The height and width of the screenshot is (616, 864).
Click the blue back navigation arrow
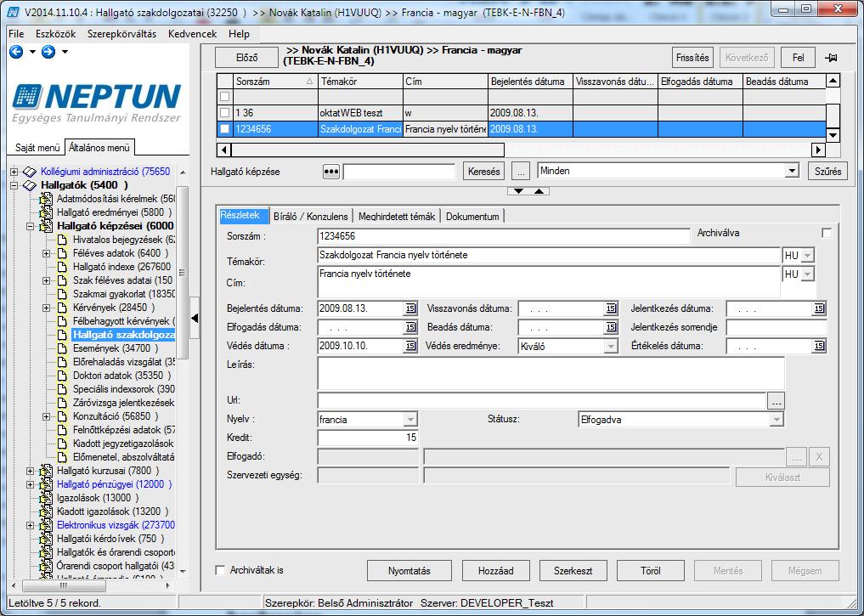click(x=16, y=52)
